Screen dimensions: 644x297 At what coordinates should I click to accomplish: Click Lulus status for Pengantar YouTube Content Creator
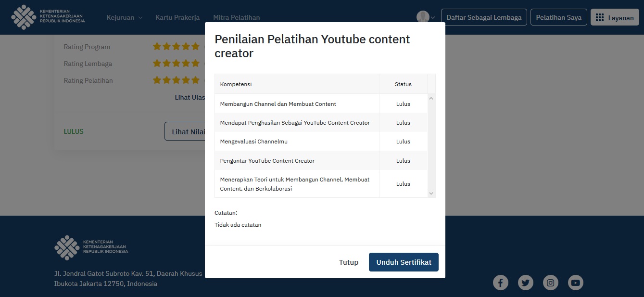coord(403,161)
